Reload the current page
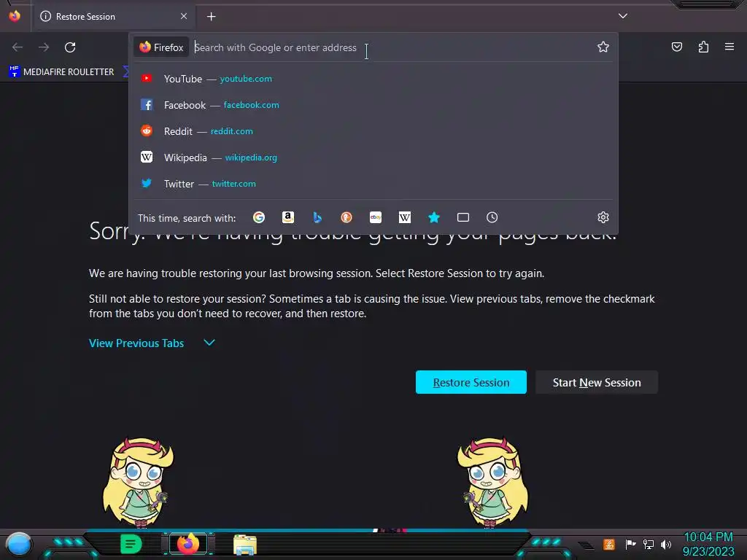The image size is (747, 560). (70, 47)
